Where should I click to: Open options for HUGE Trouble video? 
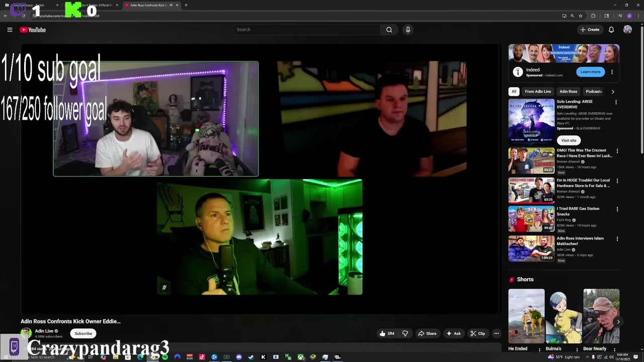pos(617,180)
